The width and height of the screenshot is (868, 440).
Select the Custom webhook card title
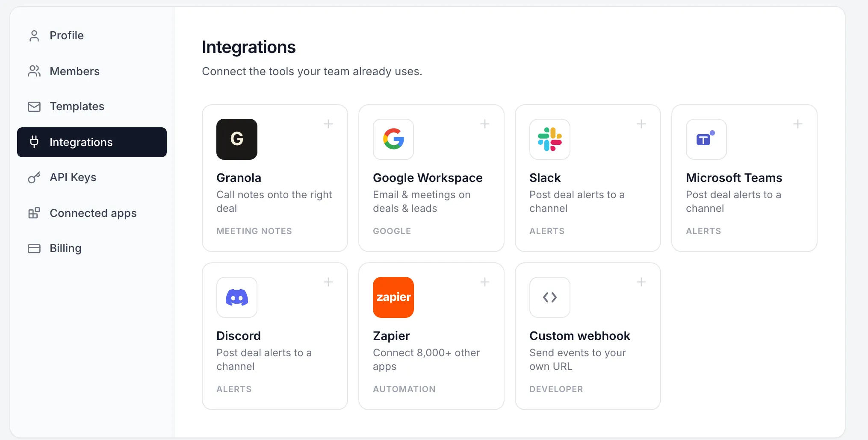[x=580, y=336]
